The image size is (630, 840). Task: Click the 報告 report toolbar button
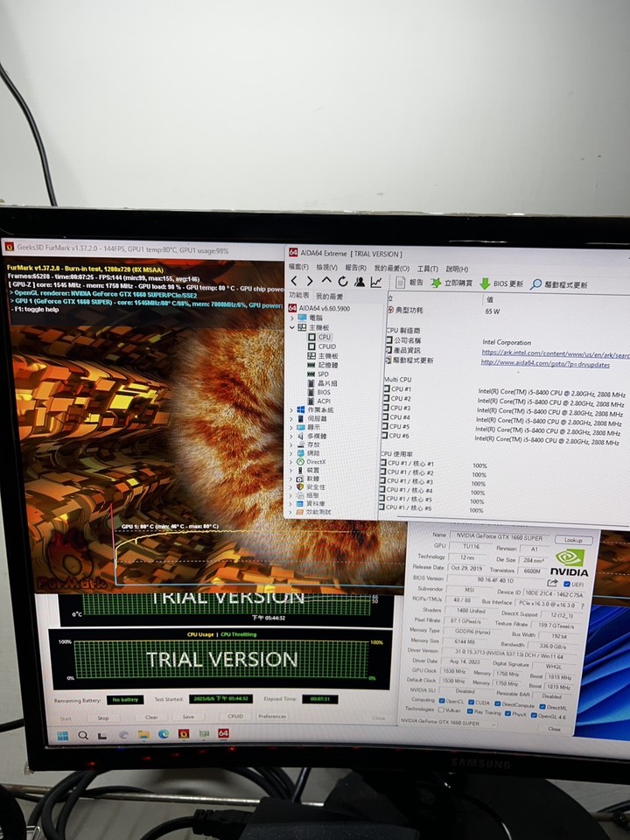pos(409,283)
